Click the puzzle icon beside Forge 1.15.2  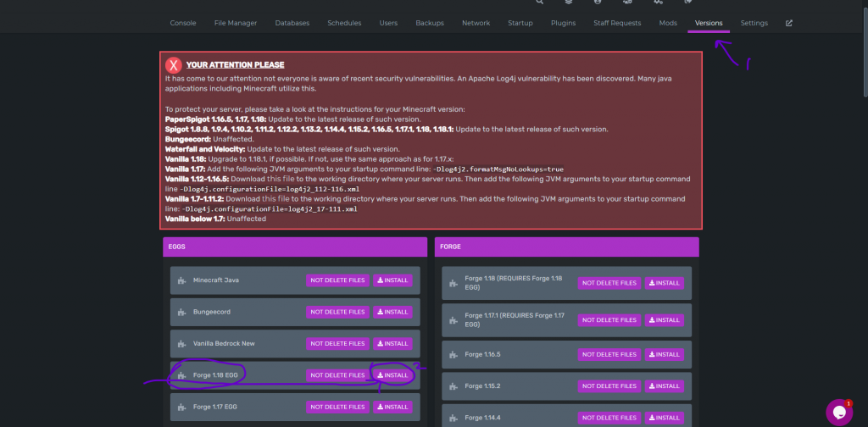point(453,386)
